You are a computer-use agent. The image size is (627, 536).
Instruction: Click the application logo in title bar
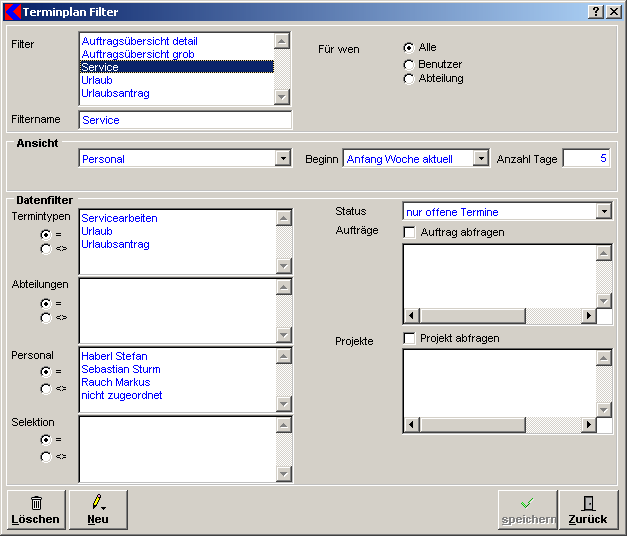pyautogui.click(x=12, y=12)
